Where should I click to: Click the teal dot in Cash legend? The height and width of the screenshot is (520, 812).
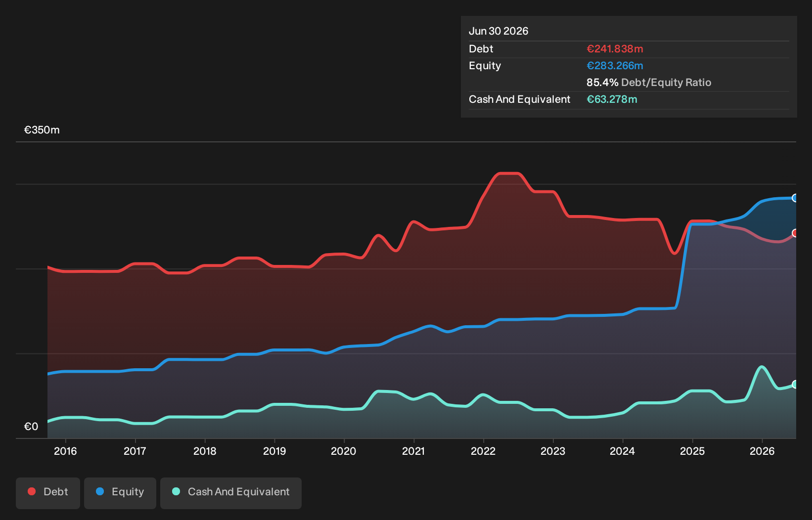tap(176, 491)
